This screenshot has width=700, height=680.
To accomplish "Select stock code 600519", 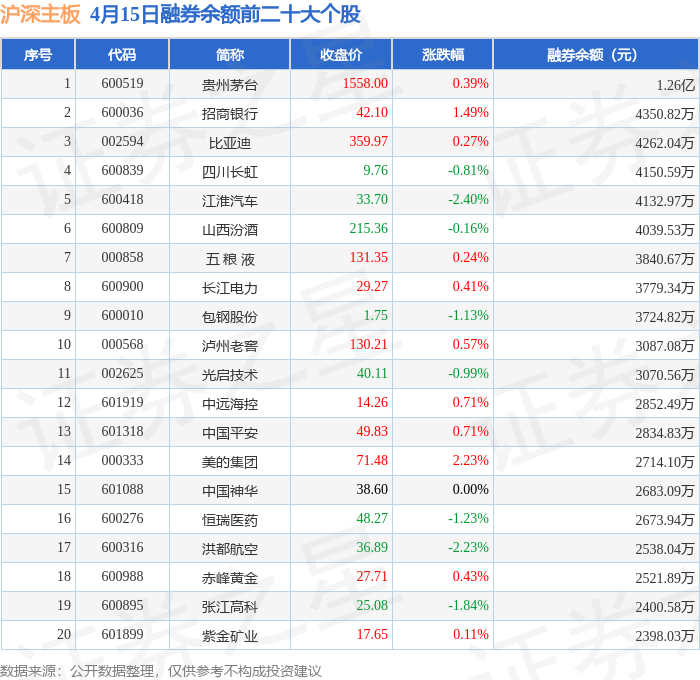I will (x=122, y=83).
